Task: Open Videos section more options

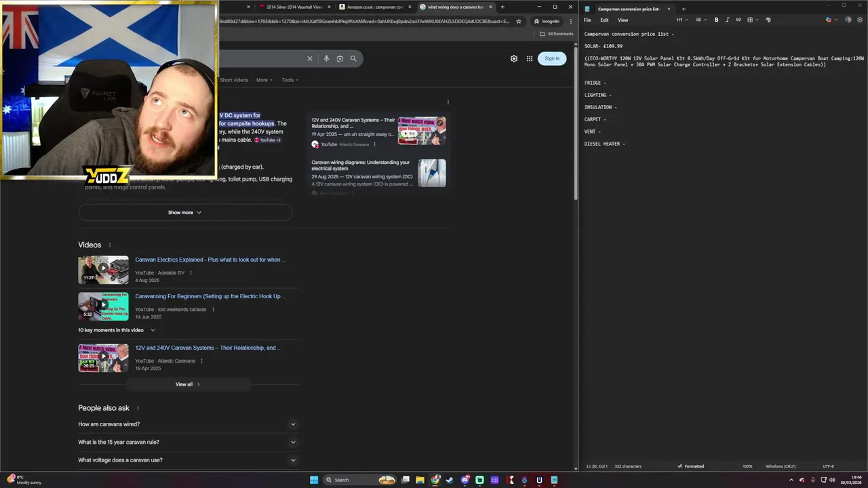Action: click(x=109, y=245)
